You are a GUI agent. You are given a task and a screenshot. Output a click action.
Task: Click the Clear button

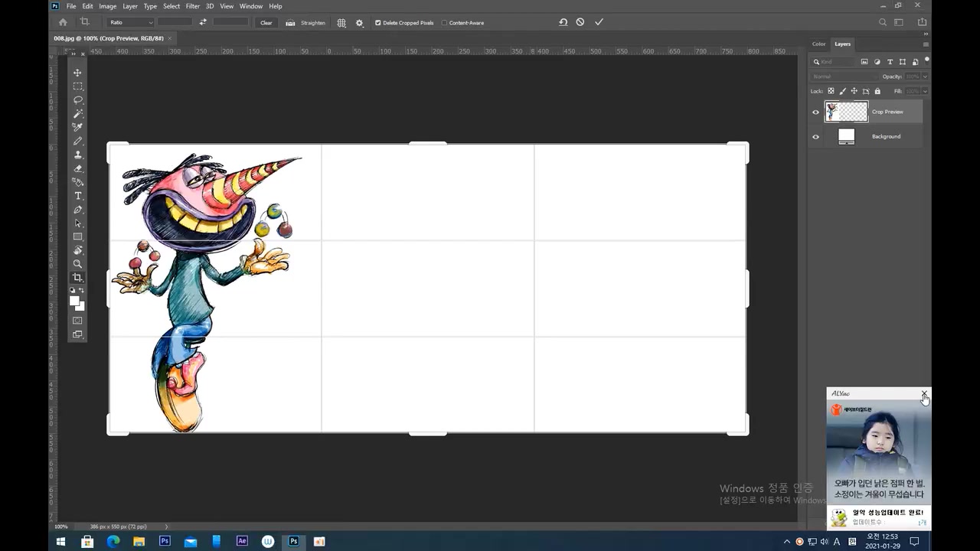[266, 23]
